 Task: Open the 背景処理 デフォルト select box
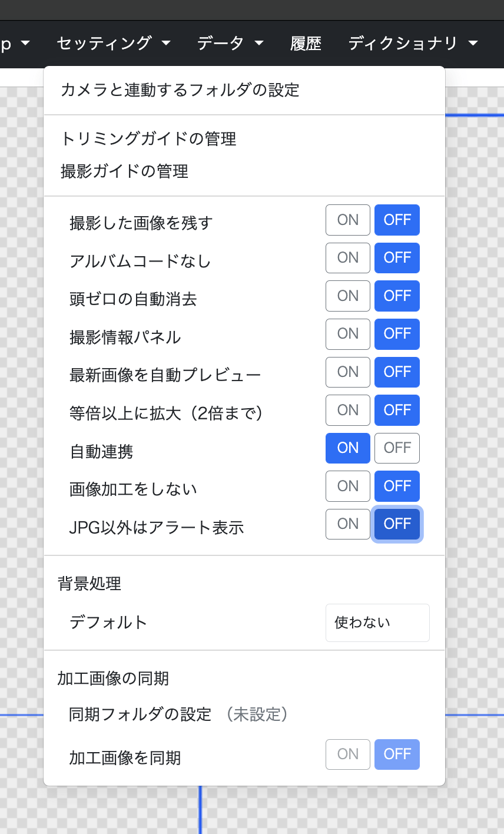pyautogui.click(x=377, y=623)
